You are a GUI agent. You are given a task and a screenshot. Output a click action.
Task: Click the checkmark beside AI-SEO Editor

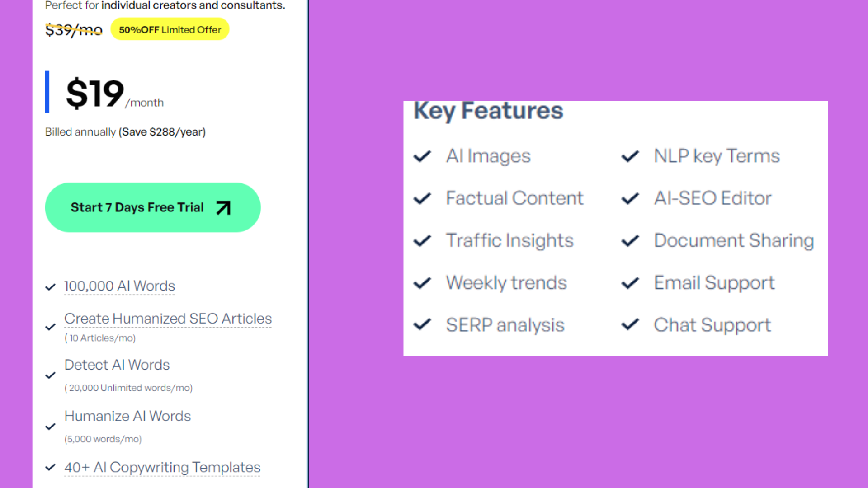(x=630, y=198)
